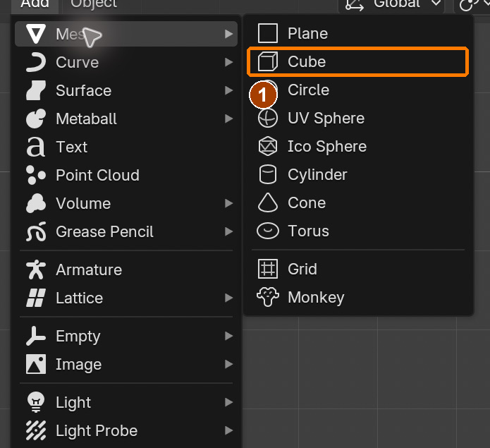The width and height of the screenshot is (490, 448).
Task: Click the 'Grid' label
Action: (x=302, y=269)
